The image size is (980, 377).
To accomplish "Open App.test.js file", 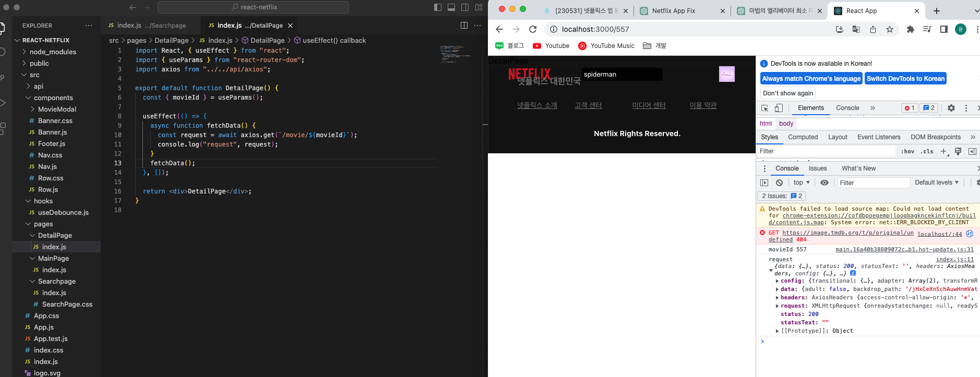I will [x=51, y=338].
